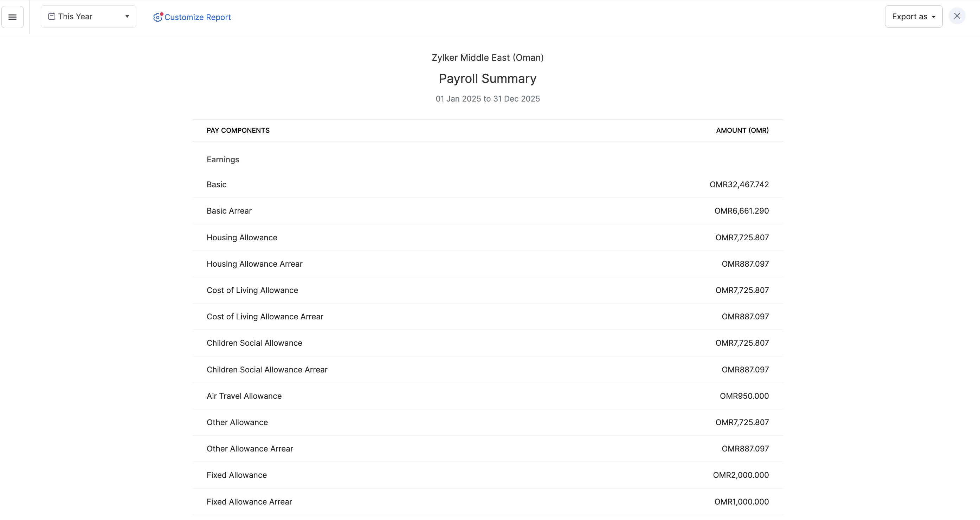The image size is (980, 520).
Task: Click the Payroll Summary report title
Action: pos(487,78)
